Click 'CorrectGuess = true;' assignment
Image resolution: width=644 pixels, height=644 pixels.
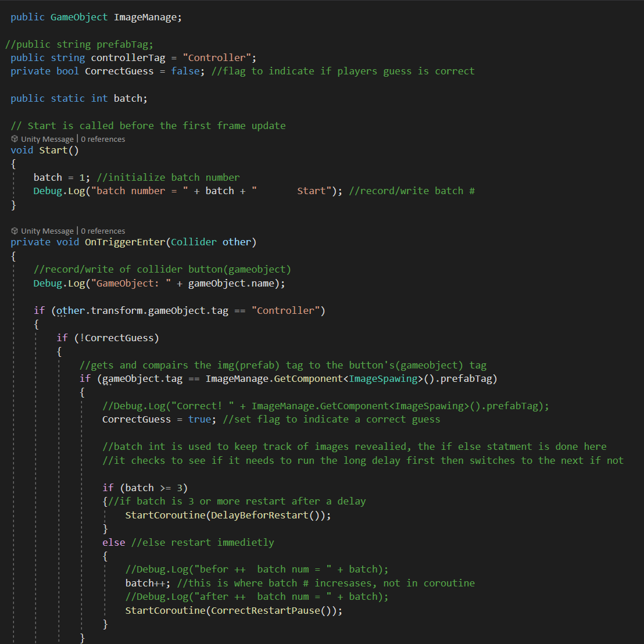click(x=159, y=419)
